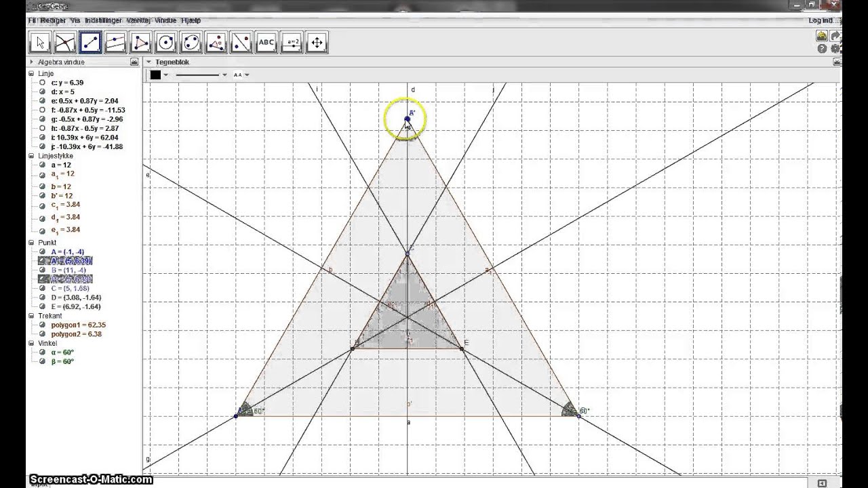Toggle visibility of polygon1 = 62.35
Screen dimensions: 868x488
[x=42, y=325]
